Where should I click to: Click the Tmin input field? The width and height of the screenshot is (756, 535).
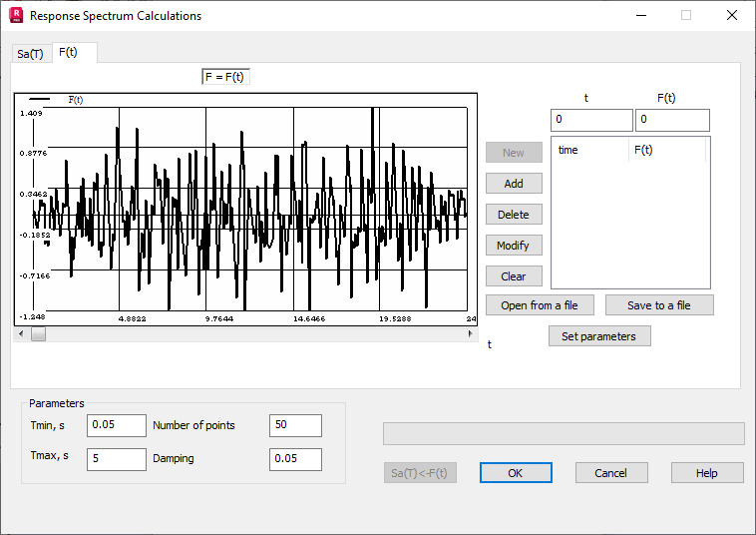[117, 425]
